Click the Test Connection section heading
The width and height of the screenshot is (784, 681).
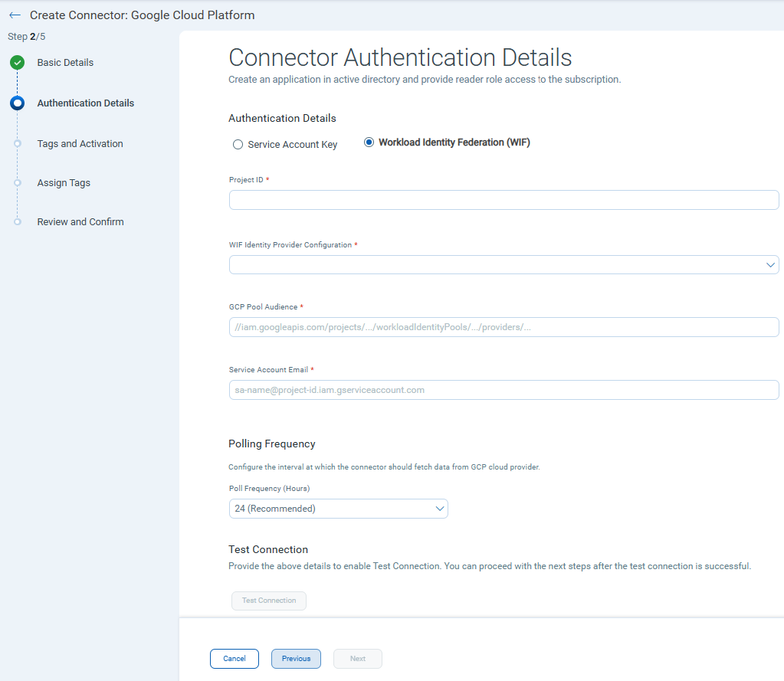pos(268,549)
